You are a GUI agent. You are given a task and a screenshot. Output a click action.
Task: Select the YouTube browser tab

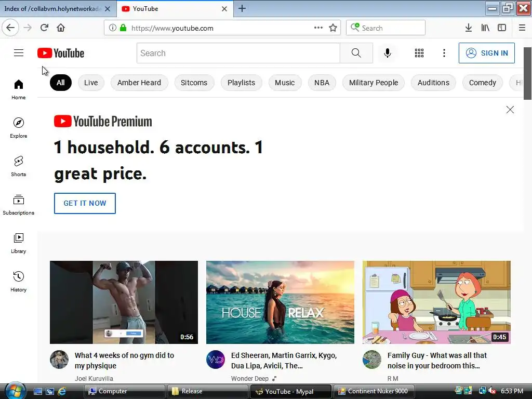click(170, 9)
